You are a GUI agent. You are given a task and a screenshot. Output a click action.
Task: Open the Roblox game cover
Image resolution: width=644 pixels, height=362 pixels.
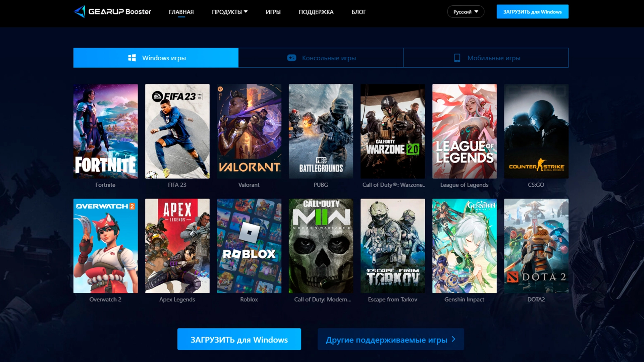pyautogui.click(x=249, y=246)
